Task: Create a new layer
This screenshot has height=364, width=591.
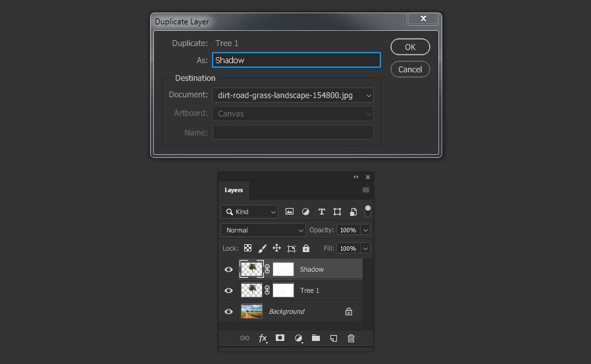Action: (x=334, y=338)
